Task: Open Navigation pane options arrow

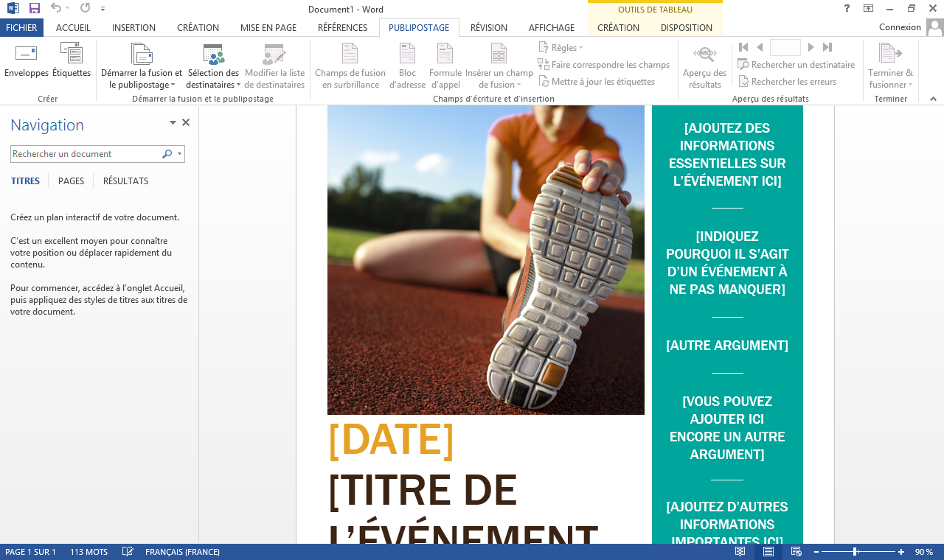Action: (173, 123)
